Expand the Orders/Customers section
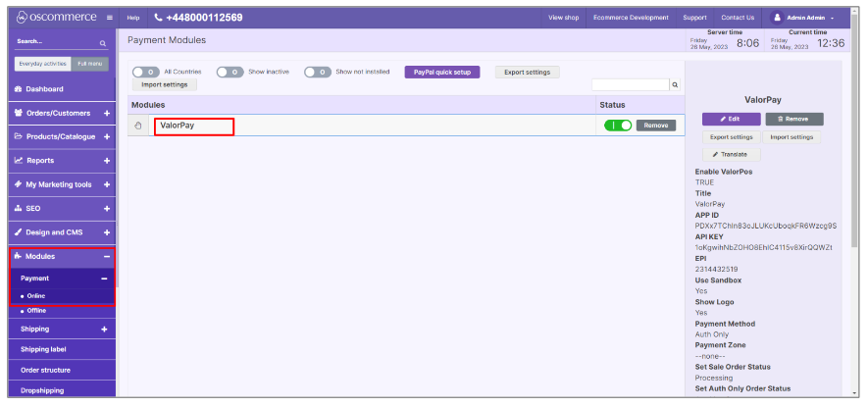This screenshot has width=868, height=407. 107,114
